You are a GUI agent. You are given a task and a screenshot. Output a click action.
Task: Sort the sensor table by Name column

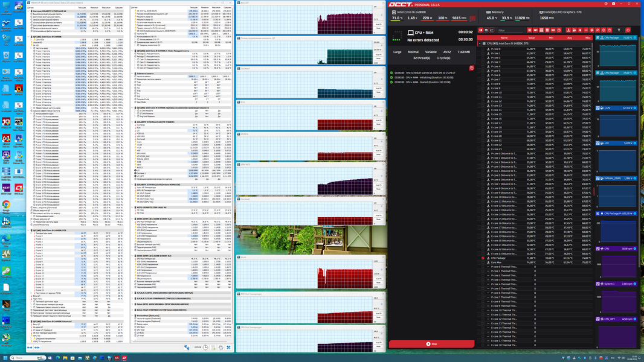504,38
